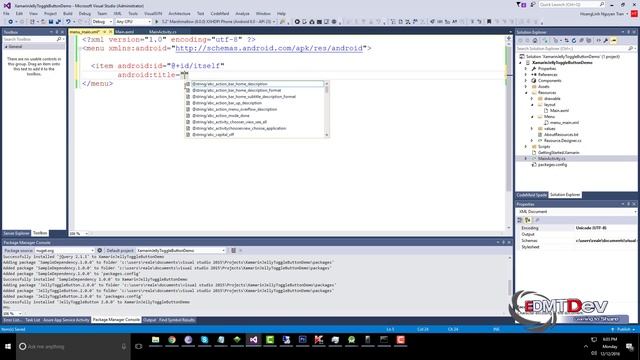Expand the values folder node
This screenshot has width=640, height=360.
(x=532, y=129)
